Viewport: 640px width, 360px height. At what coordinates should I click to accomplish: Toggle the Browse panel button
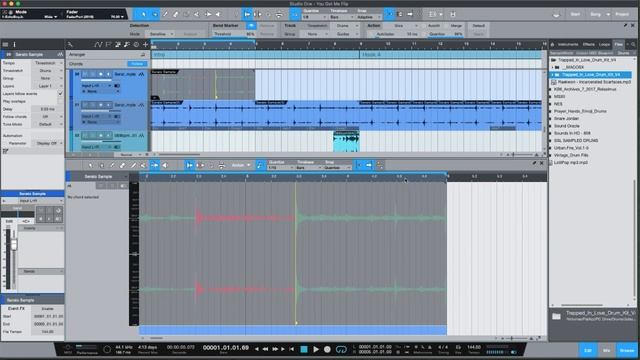coord(627,350)
